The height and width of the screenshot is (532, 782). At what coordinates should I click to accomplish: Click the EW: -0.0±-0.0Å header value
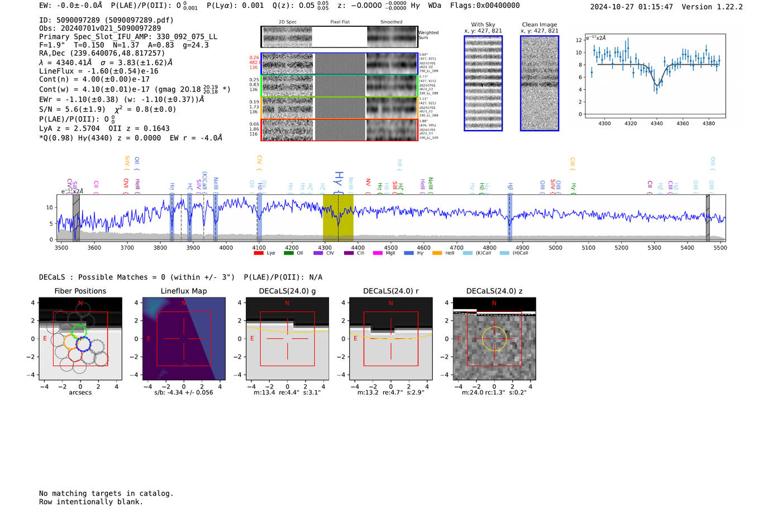click(71, 6)
